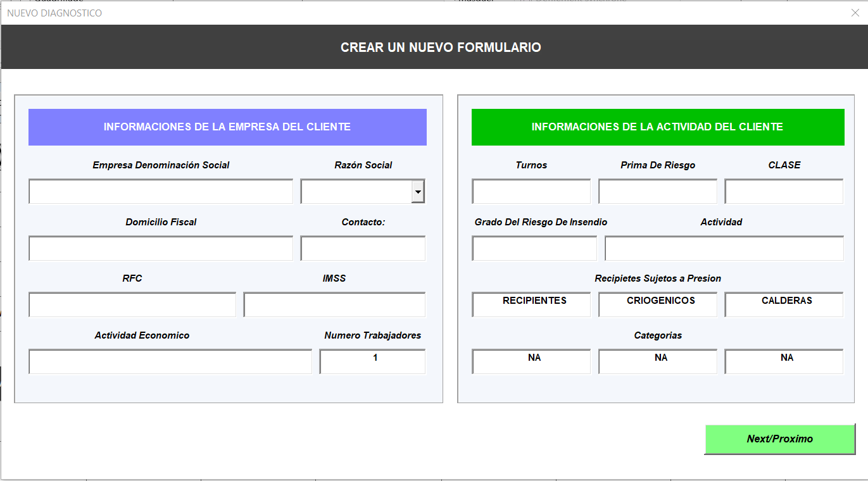
Task: Click the Categorias label
Action: click(658, 335)
